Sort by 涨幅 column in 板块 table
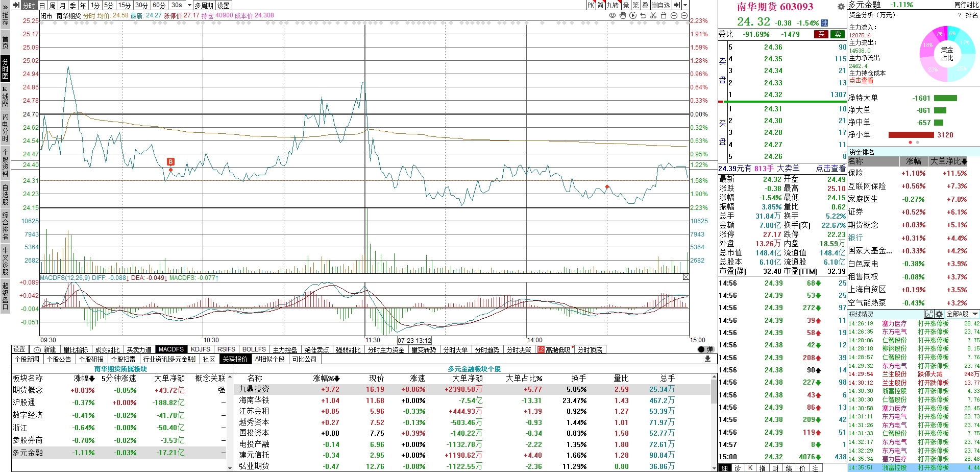This screenshot has height=472, width=980. 84,379
